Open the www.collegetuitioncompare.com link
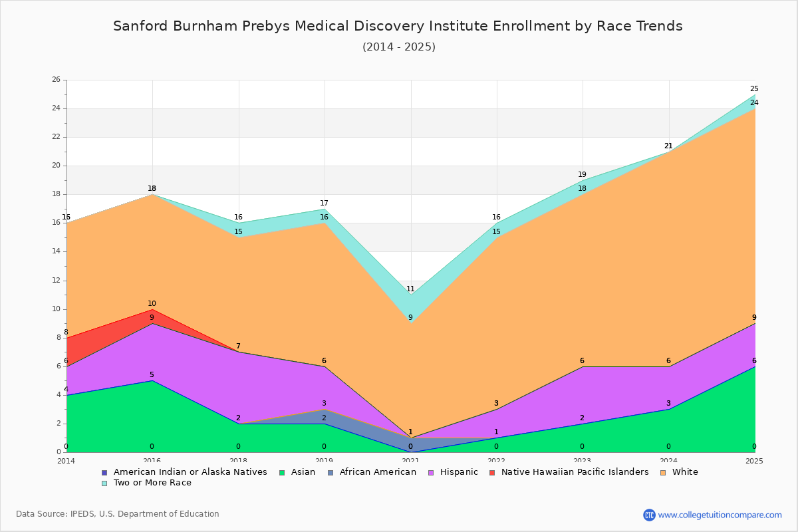The width and height of the screenshot is (798, 532). [720, 515]
